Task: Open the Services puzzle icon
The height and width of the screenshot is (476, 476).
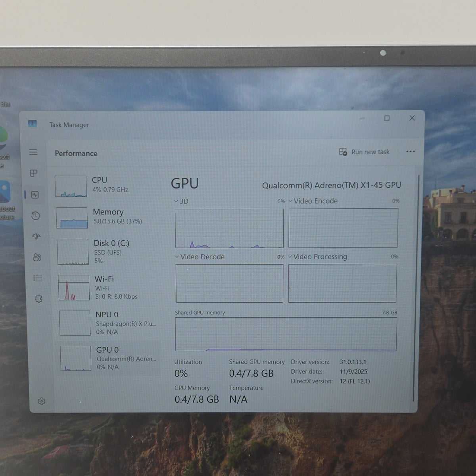Action: pos(38,299)
